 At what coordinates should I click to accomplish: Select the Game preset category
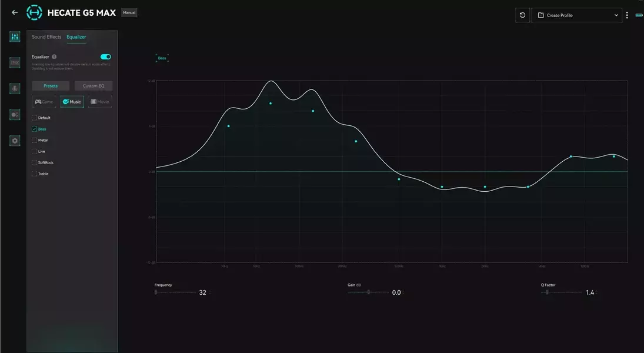44,102
